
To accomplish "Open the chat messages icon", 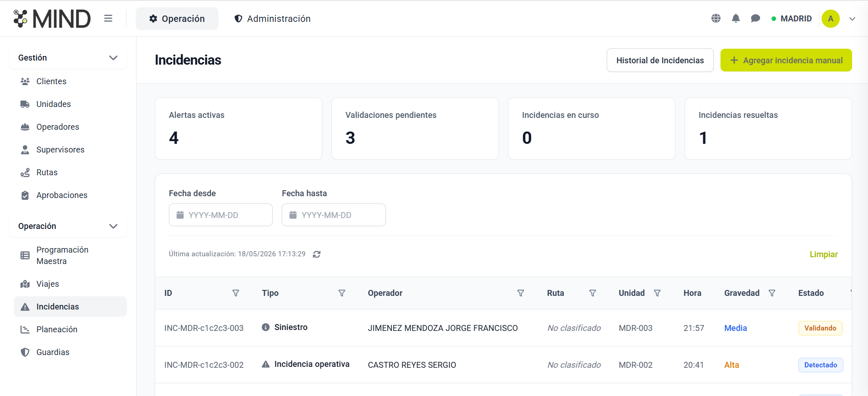I will point(756,19).
